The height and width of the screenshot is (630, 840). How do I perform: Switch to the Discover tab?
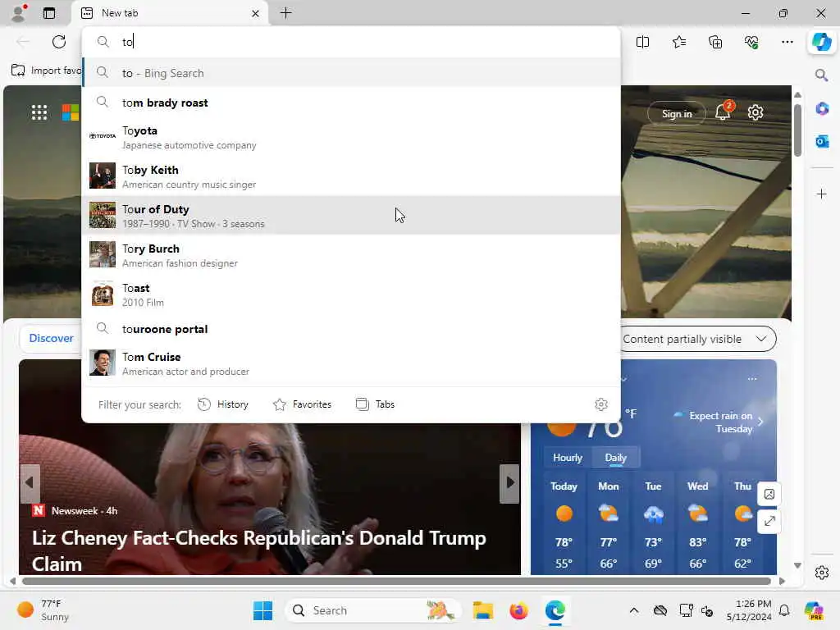[51, 338]
